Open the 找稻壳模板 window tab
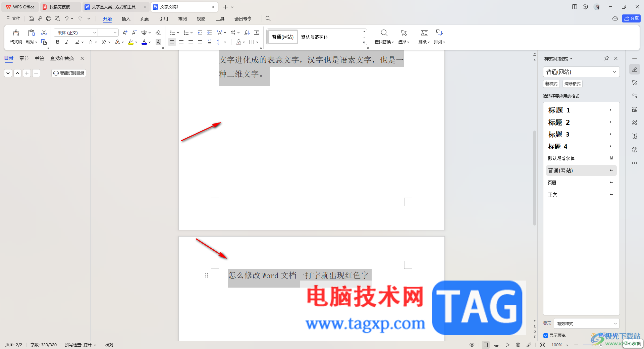The width and height of the screenshot is (644, 349). [x=60, y=7]
